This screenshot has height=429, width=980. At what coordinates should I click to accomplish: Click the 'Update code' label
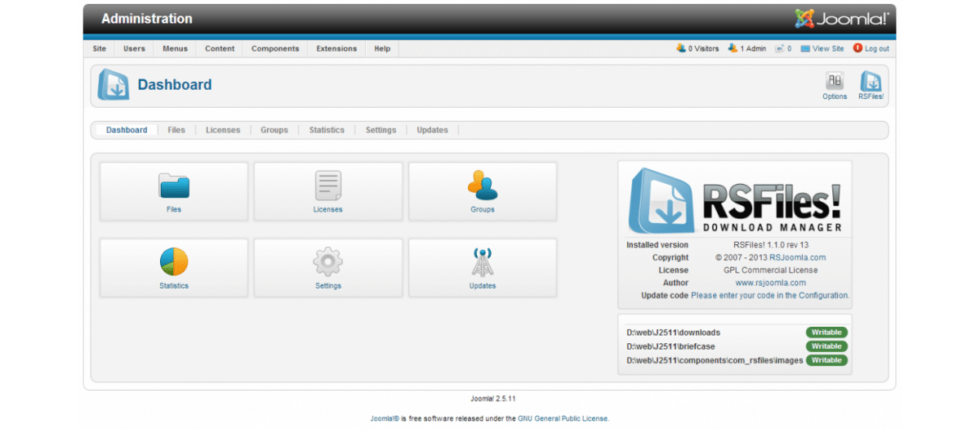(x=665, y=295)
